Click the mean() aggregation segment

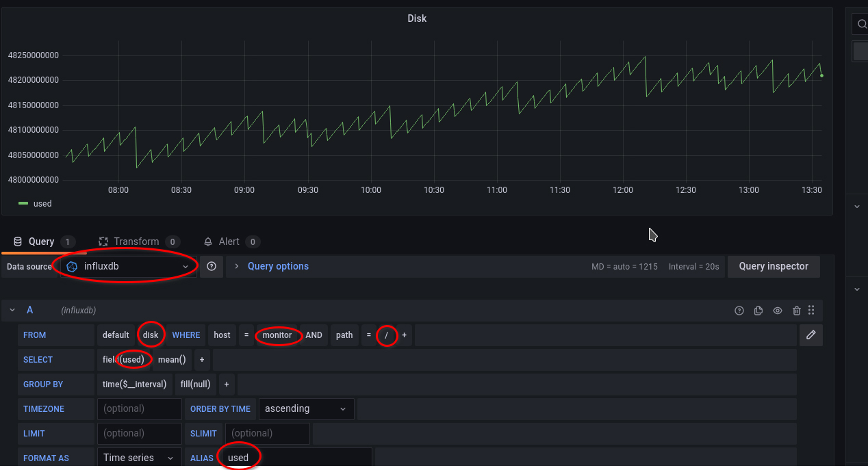[x=172, y=360]
